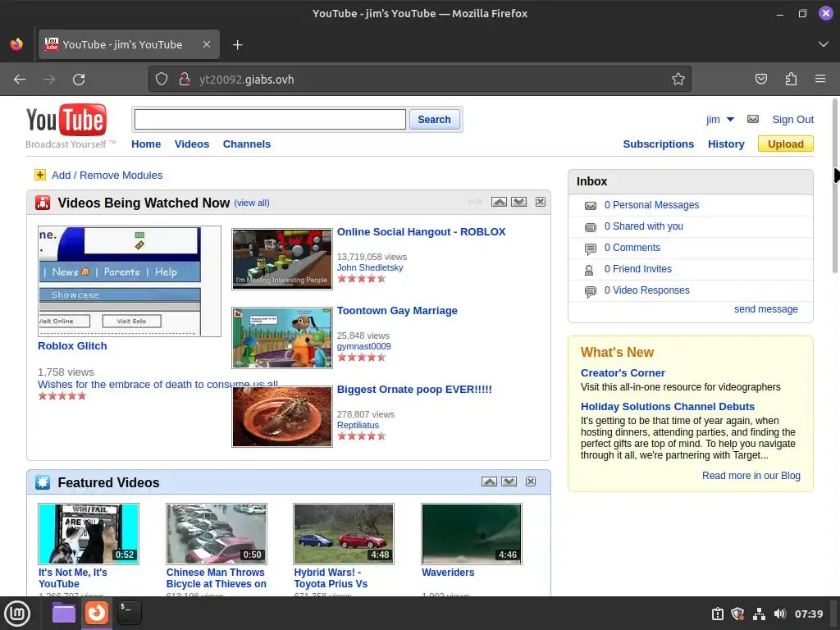Click send message link in Inbox
The width and height of the screenshot is (840, 630).
tap(766, 309)
